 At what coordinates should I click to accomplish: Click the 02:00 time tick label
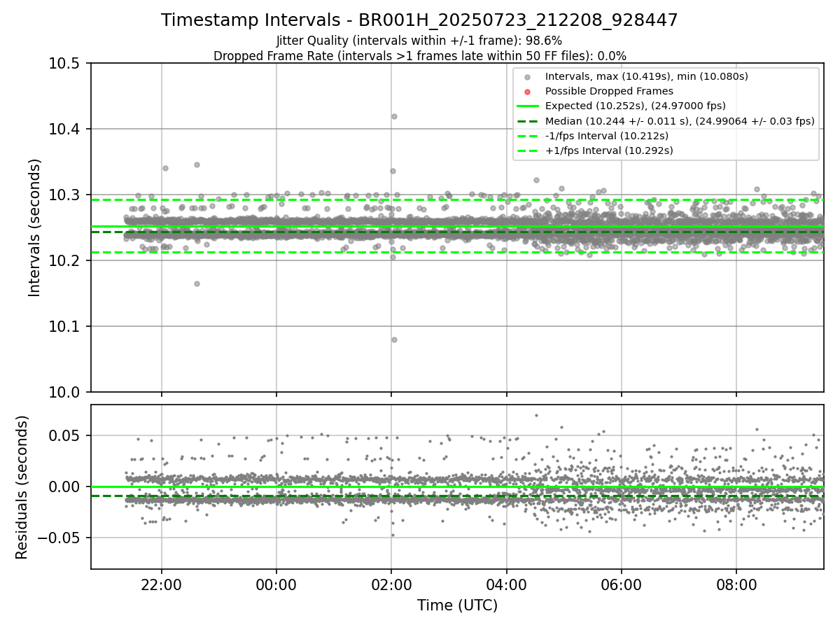coord(391,584)
